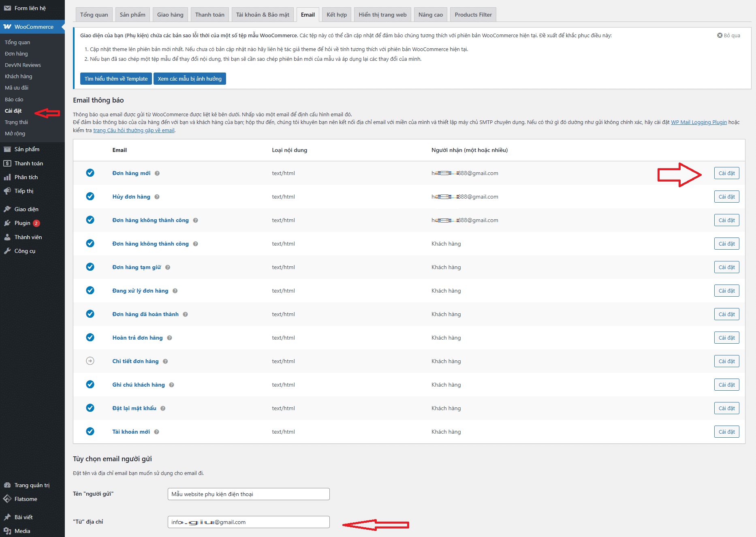Open Trạng thái under WooCommerce submenu
The image size is (756, 537).
click(x=16, y=122)
